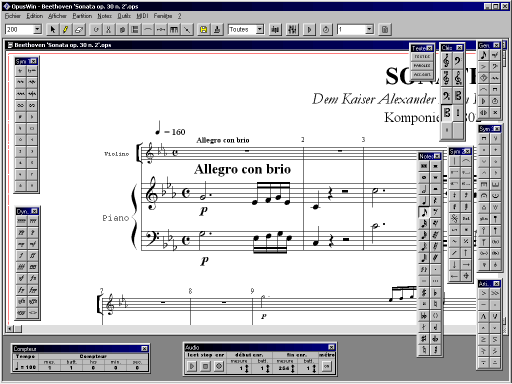Toggle the metronome clock icon in toolbar

coord(326,30)
